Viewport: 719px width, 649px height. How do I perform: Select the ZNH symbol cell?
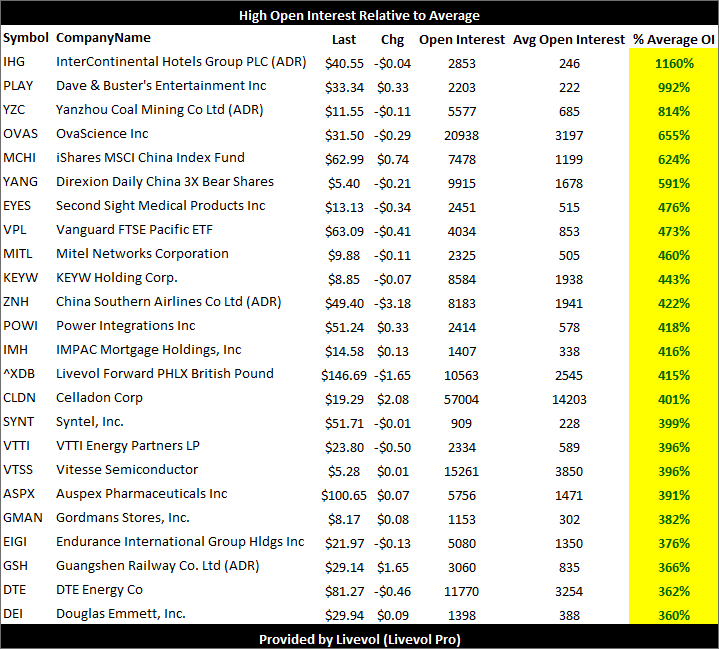point(16,301)
